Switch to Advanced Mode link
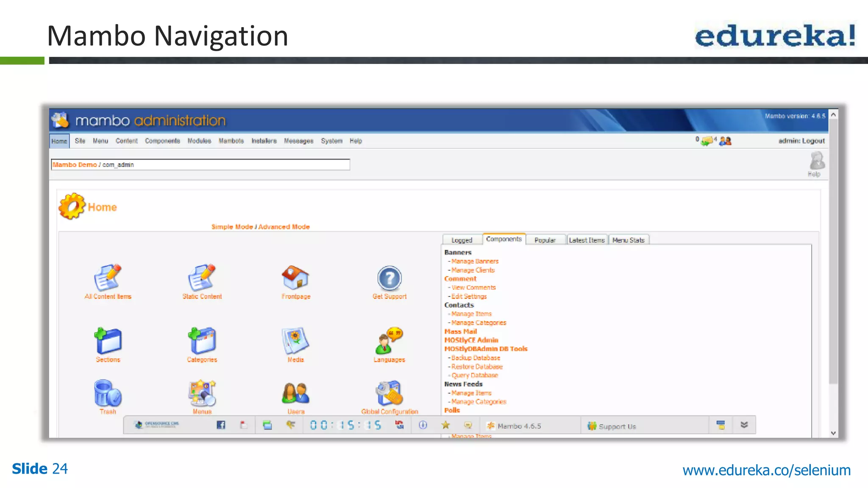Screen dimensions: 868x488 (x=284, y=227)
